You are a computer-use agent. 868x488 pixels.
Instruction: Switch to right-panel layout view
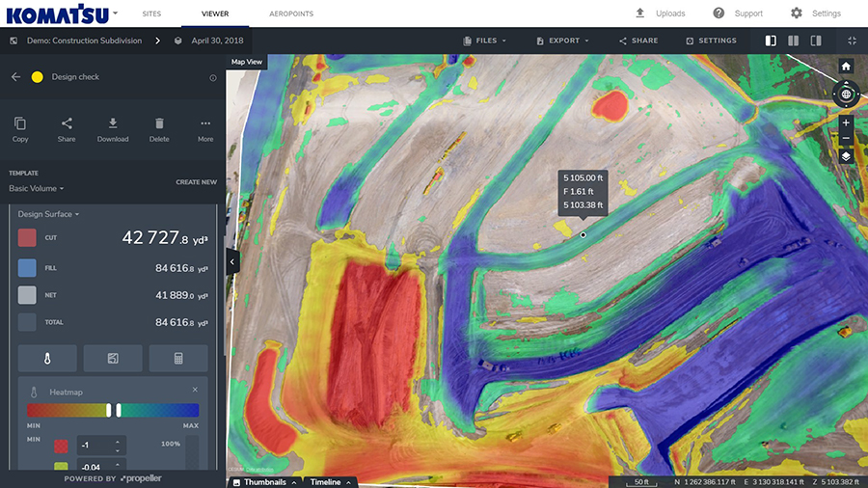[x=816, y=41]
